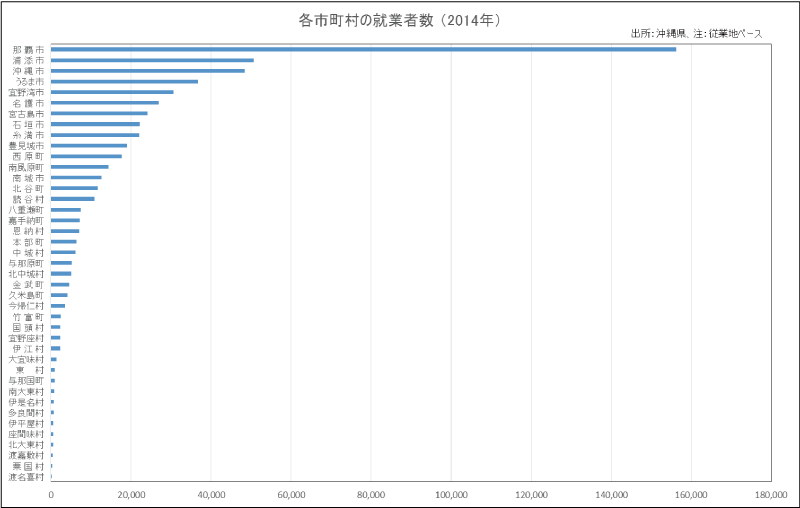The height and width of the screenshot is (508, 800).
Task: Select the 浦添市 bar
Action: (152, 60)
